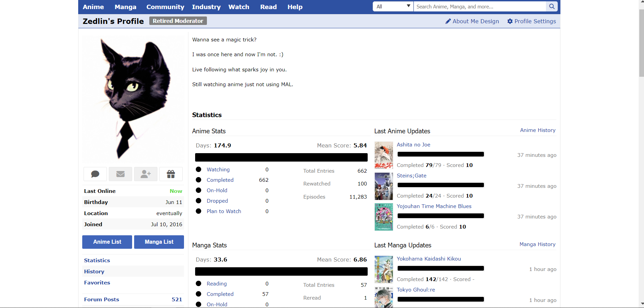Open the Anime menu in the navbar
This screenshot has height=308, width=644.
pos(93,7)
